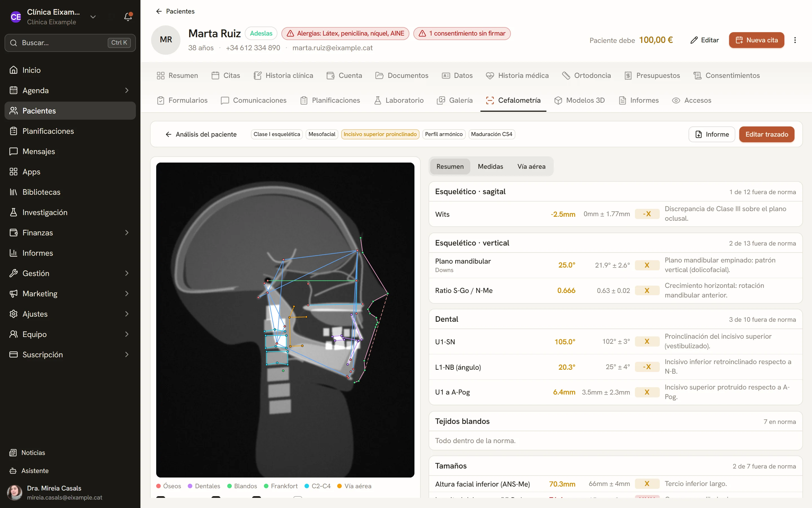Toggle the Óseos landmark legend
The image size is (812, 508).
[169, 486]
